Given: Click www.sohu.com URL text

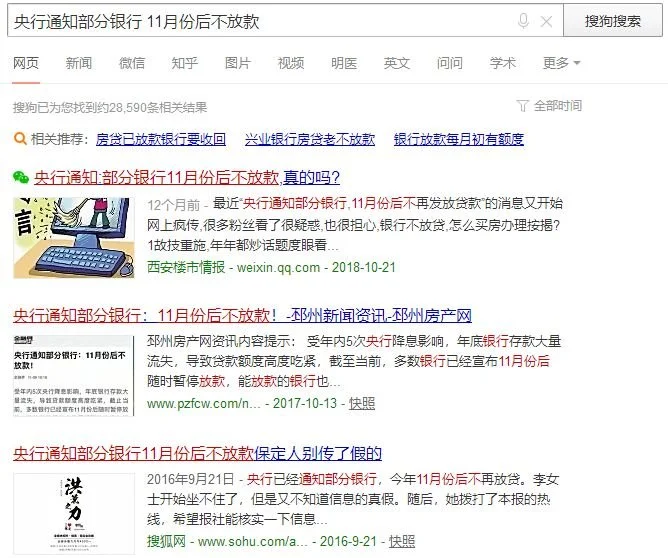Looking at the screenshot, I should pos(253,541).
